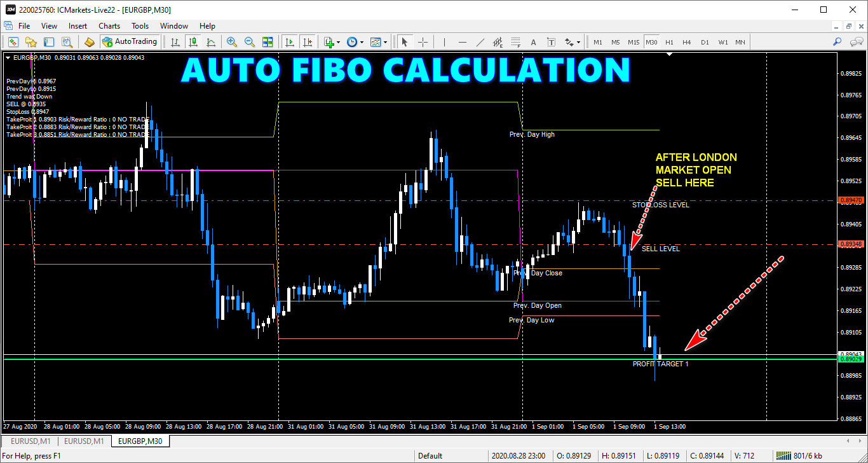Open a new chart from the toolbar
Image resolution: width=868 pixels, height=463 pixels.
13,42
